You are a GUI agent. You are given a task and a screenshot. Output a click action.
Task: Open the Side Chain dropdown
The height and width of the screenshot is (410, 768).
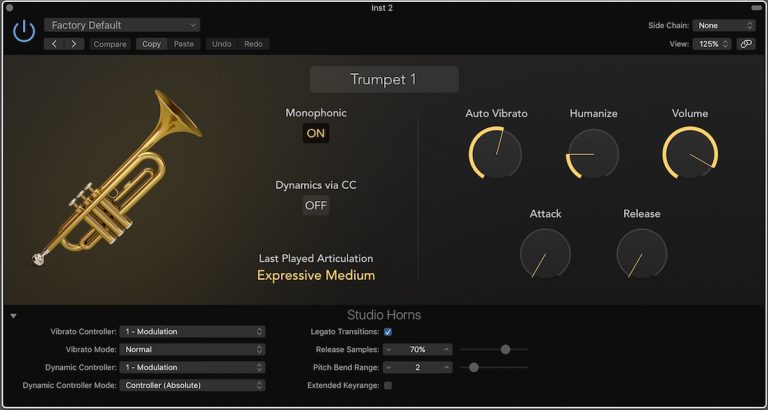click(x=724, y=25)
